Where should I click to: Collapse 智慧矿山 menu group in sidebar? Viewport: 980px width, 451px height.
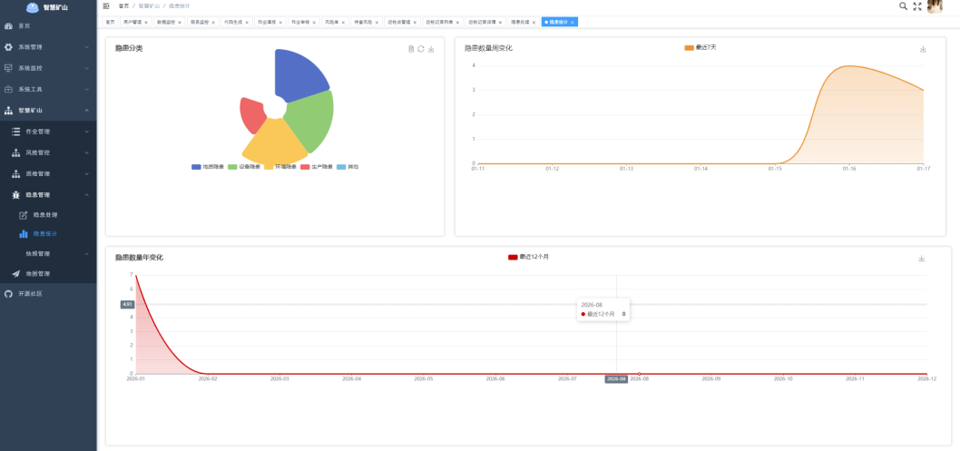pyautogui.click(x=48, y=111)
